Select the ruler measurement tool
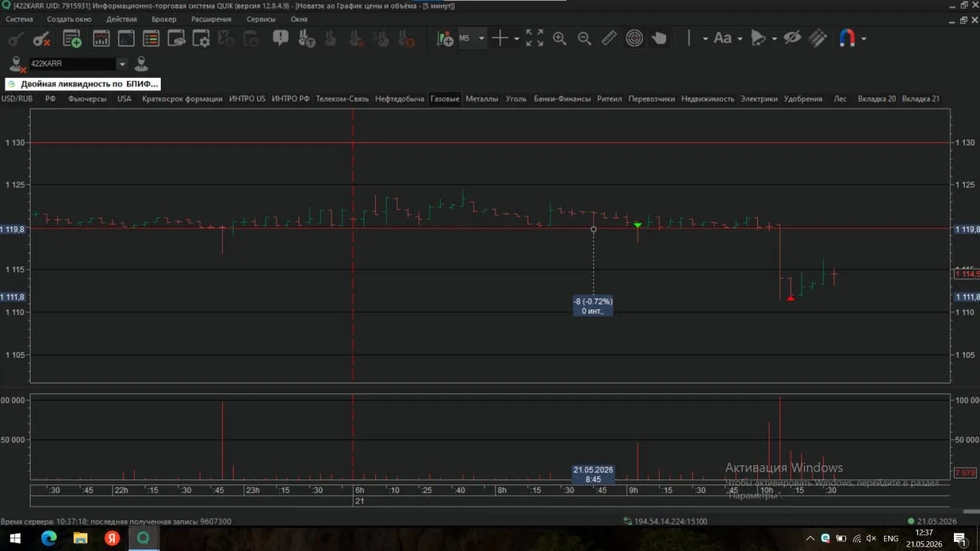Image resolution: width=980 pixels, height=551 pixels. [x=609, y=38]
